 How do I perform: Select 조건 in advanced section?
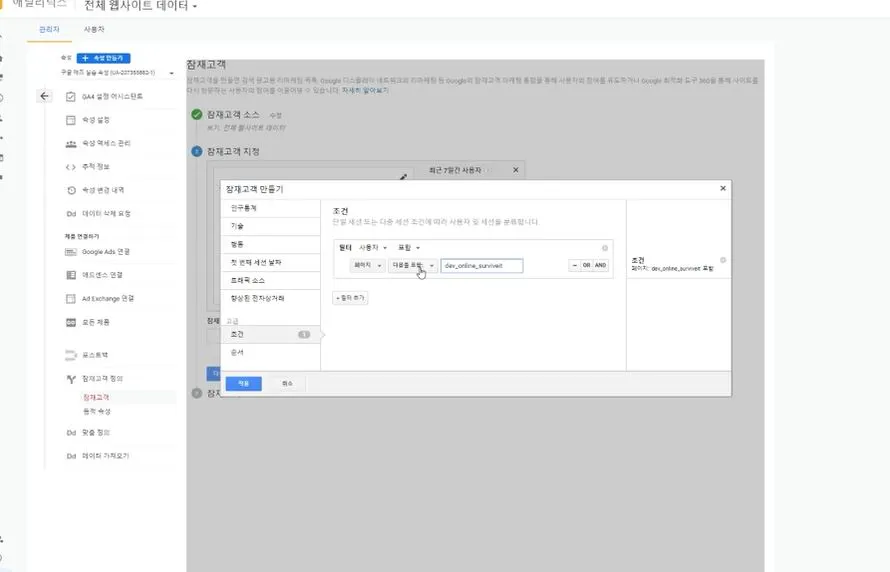tap(271, 335)
